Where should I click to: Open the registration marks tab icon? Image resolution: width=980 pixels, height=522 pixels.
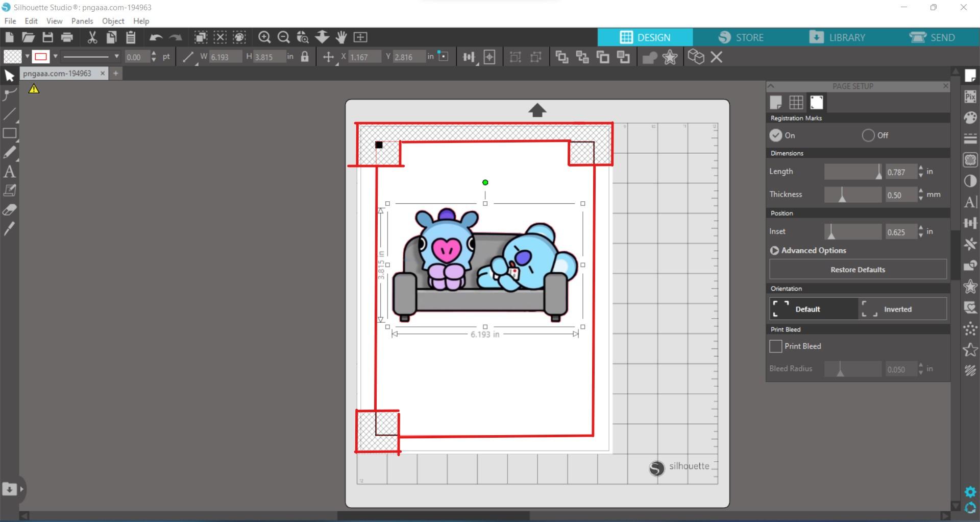pos(817,102)
